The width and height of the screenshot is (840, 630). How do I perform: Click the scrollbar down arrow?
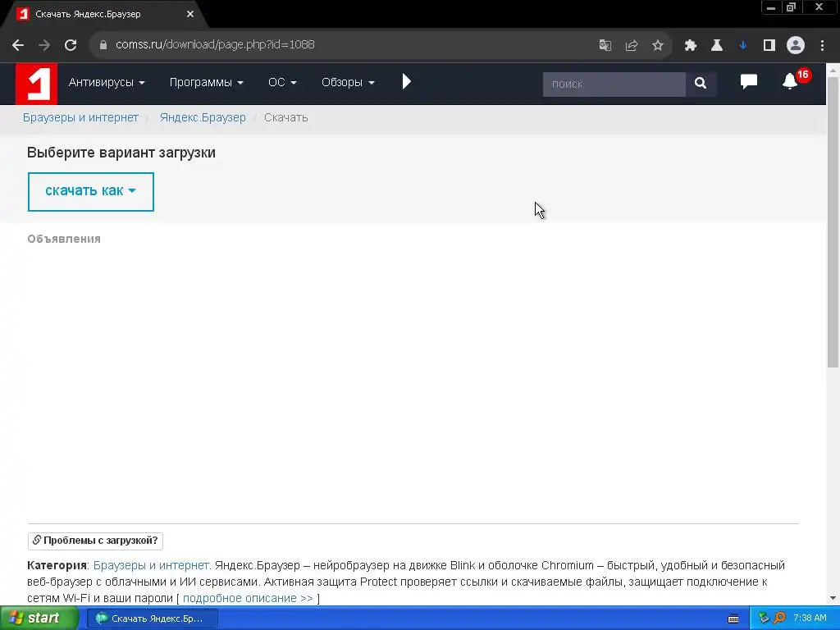[833, 598]
